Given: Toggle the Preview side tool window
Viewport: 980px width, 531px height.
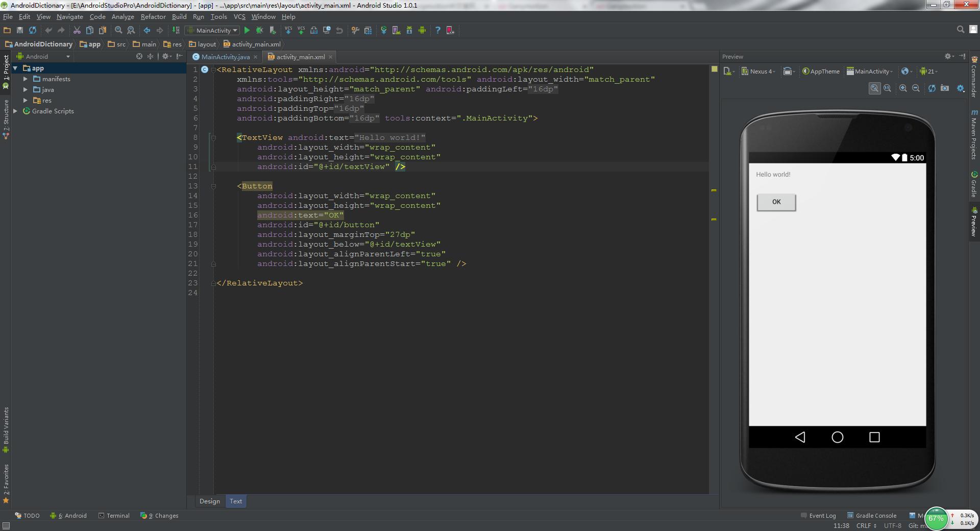Looking at the screenshot, I should 974,222.
